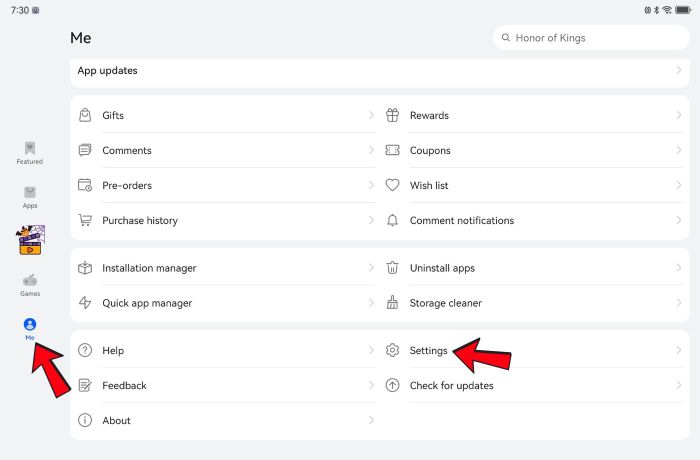Click the Comment notifications bell icon

(x=392, y=221)
